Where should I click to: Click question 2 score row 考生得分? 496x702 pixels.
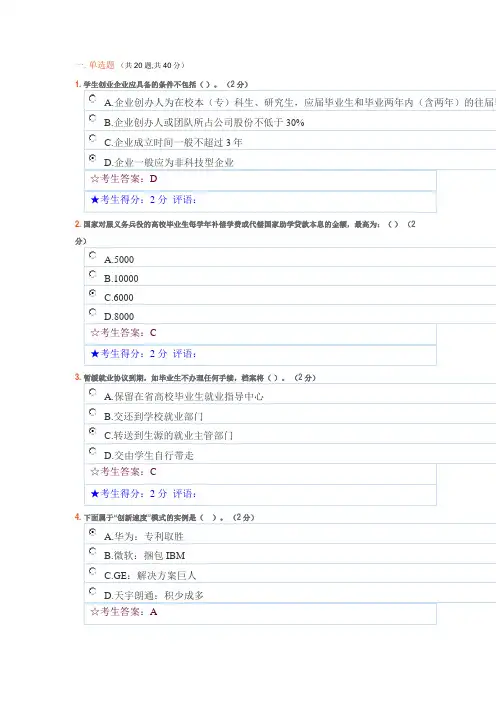click(x=260, y=355)
